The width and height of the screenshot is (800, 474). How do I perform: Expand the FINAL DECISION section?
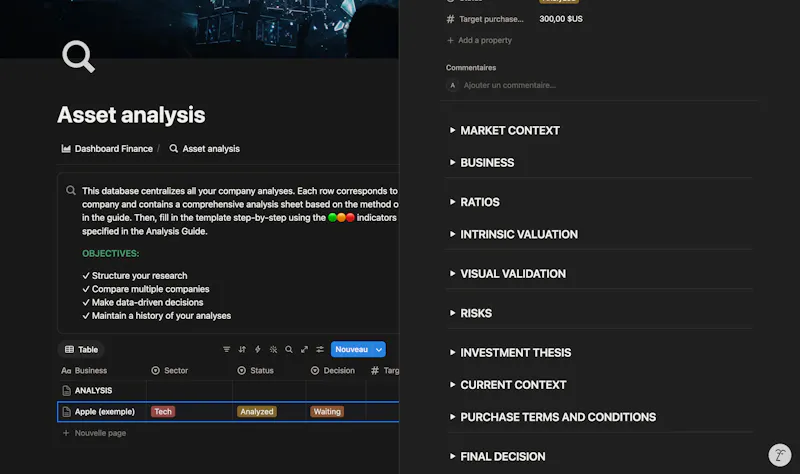click(452, 457)
